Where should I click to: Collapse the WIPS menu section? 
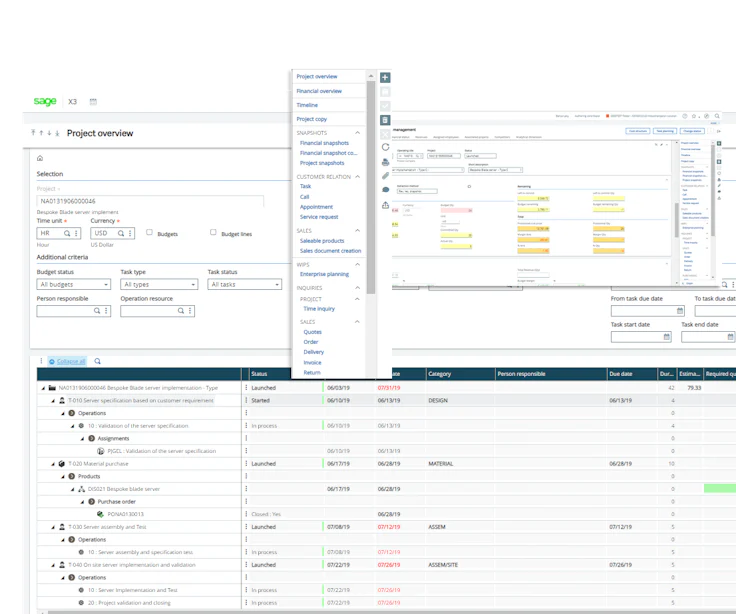[357, 265]
